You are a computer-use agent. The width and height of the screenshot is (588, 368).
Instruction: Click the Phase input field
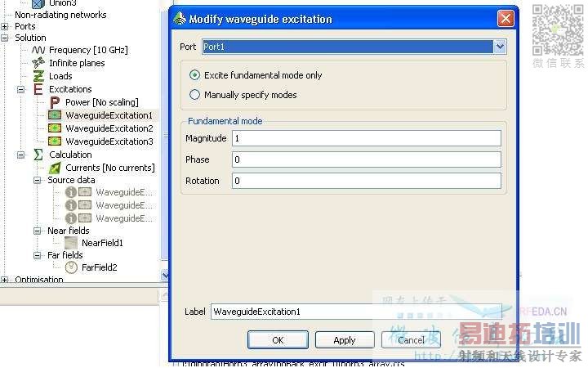(367, 159)
